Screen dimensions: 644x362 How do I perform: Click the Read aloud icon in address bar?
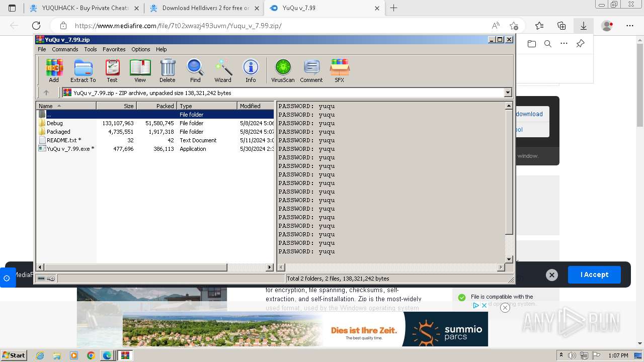(496, 26)
